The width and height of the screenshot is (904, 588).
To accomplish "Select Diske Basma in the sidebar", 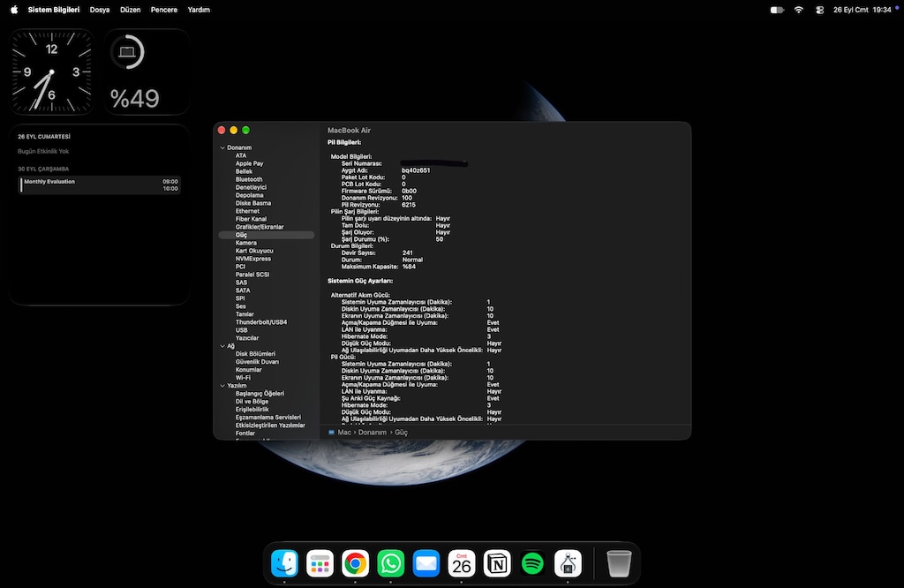I will 253,203.
